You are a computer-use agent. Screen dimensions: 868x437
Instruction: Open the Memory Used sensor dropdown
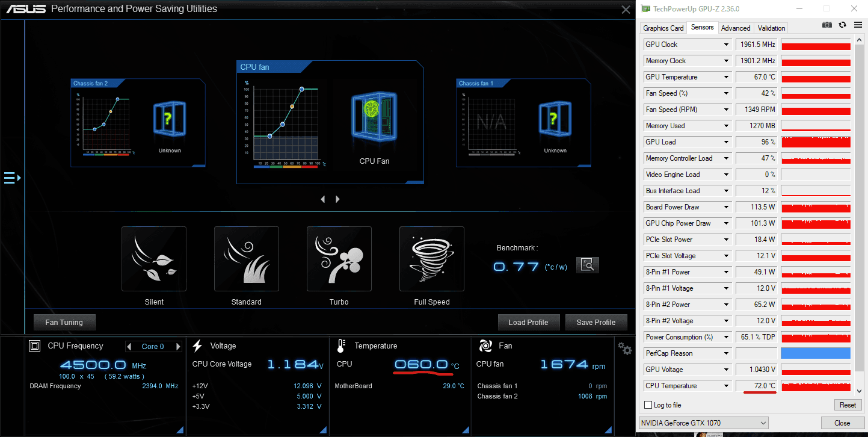pos(727,126)
